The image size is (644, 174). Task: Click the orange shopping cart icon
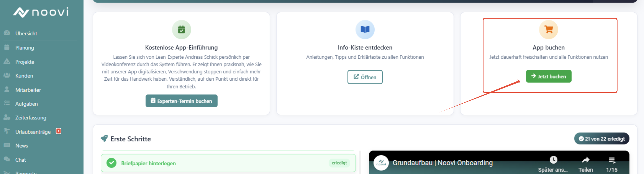point(548,30)
